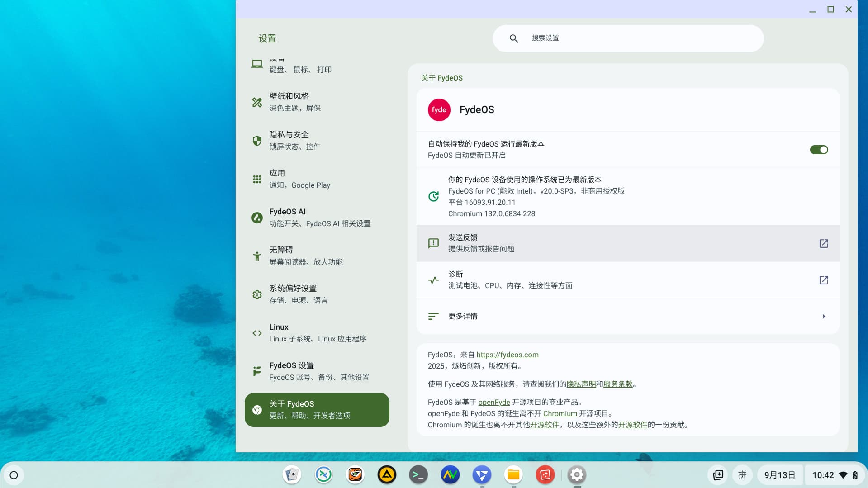
Task: Launch the yellow triangle app on shelf
Action: point(387,475)
